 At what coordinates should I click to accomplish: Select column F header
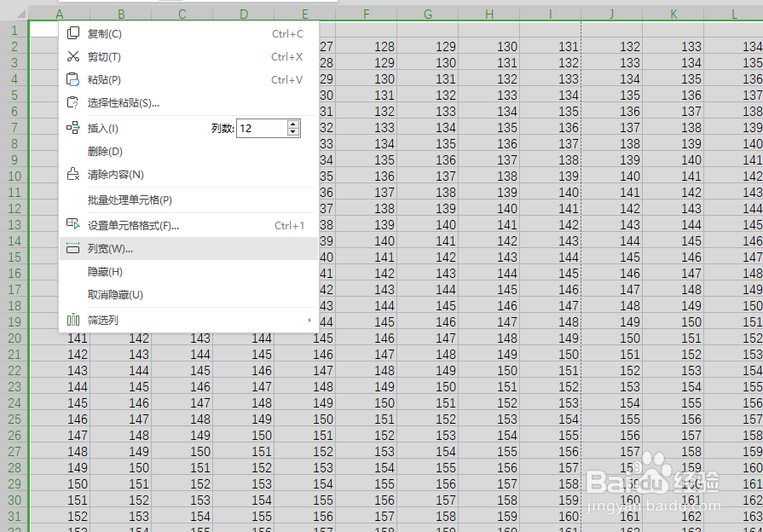(x=367, y=14)
